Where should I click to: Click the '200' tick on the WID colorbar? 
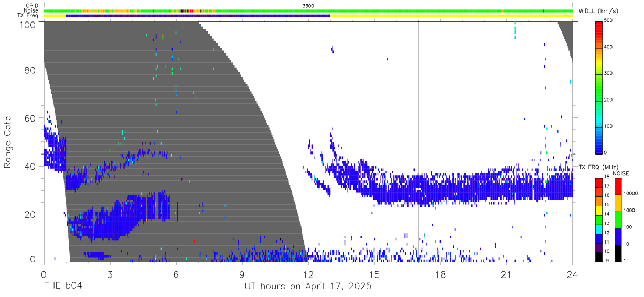pos(609,100)
